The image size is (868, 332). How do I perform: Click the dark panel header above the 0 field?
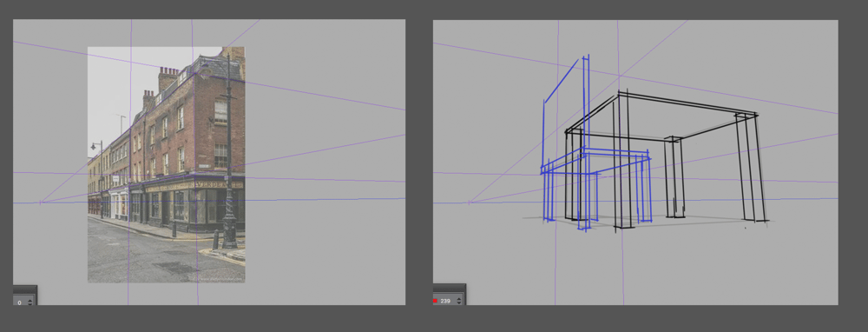tap(25, 290)
